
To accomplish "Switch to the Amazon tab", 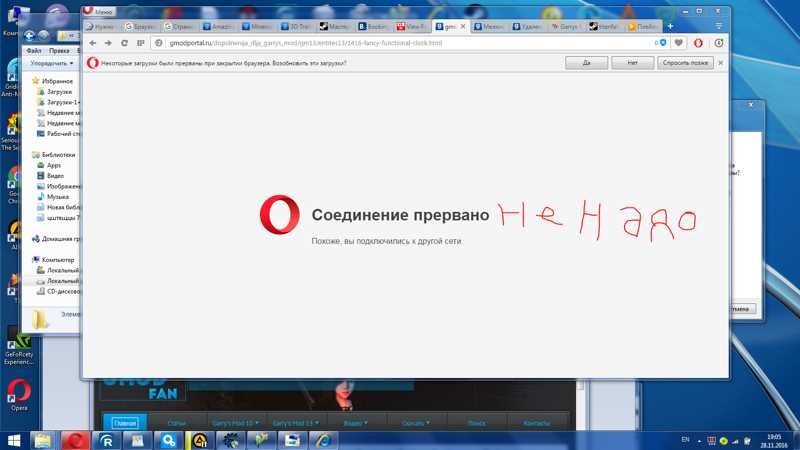I will (218, 27).
